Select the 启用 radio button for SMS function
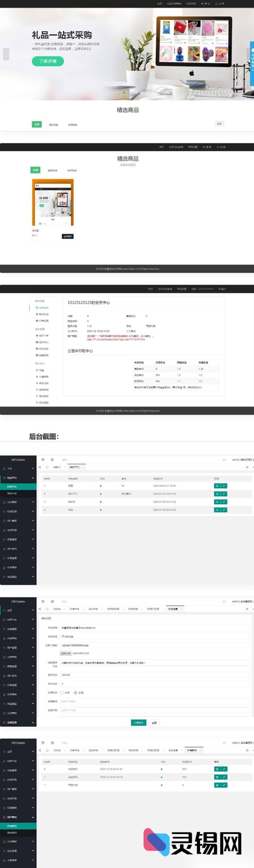The image size is (254, 868). click(x=62, y=693)
